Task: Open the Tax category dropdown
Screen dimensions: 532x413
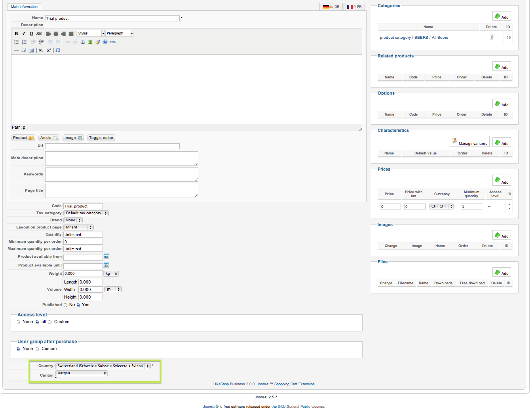Action: (x=86, y=213)
